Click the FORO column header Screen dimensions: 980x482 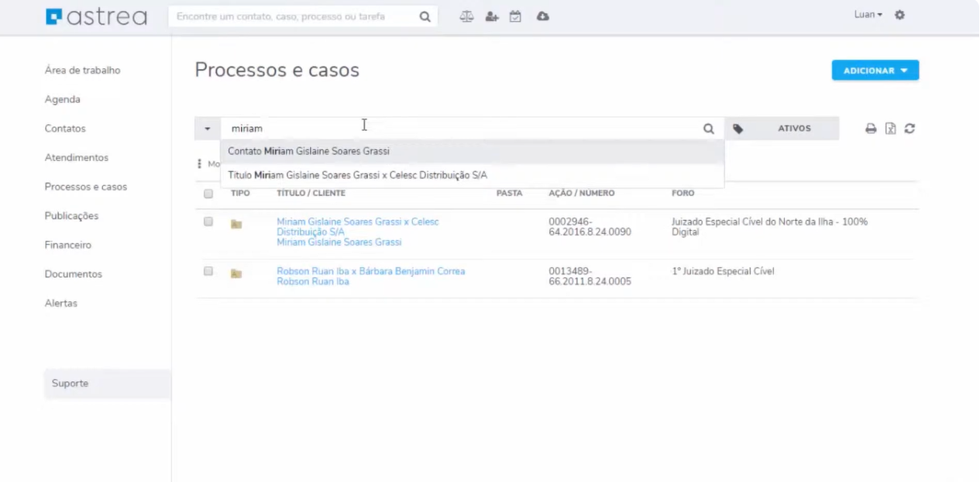tap(683, 193)
